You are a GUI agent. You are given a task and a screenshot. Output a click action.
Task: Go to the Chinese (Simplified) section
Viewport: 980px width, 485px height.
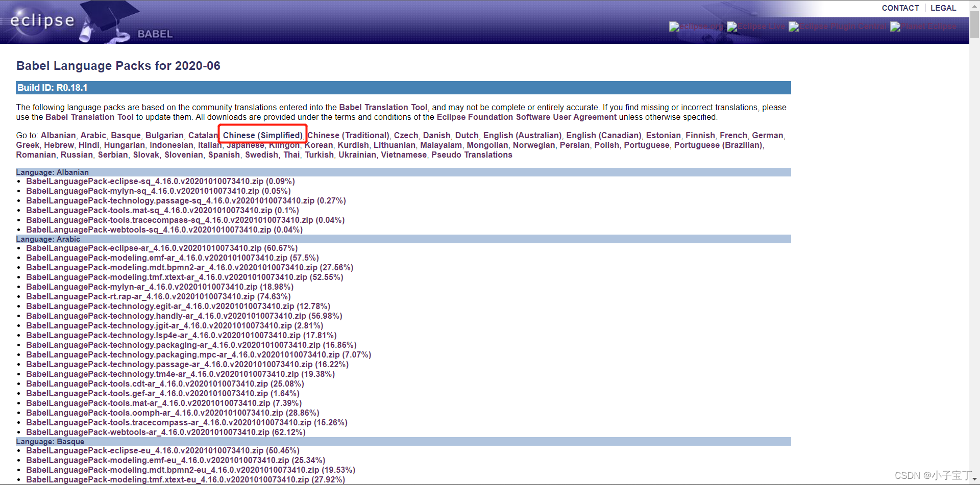click(262, 135)
